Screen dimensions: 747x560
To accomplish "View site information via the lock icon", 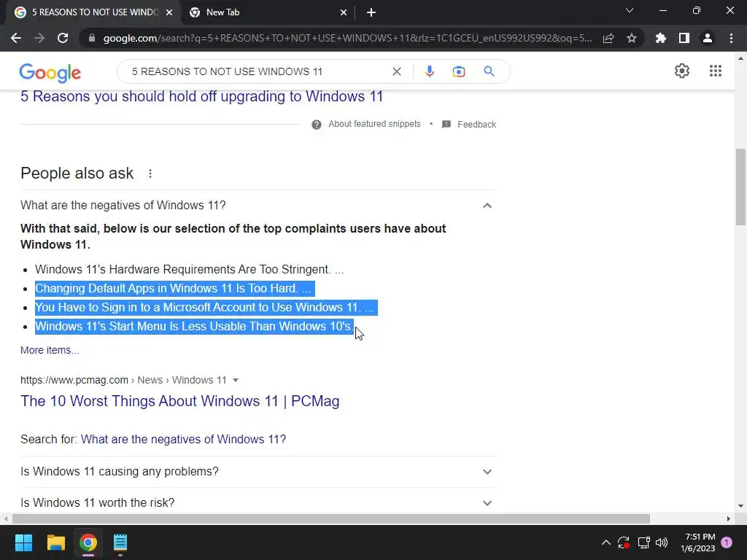I will point(92,38).
